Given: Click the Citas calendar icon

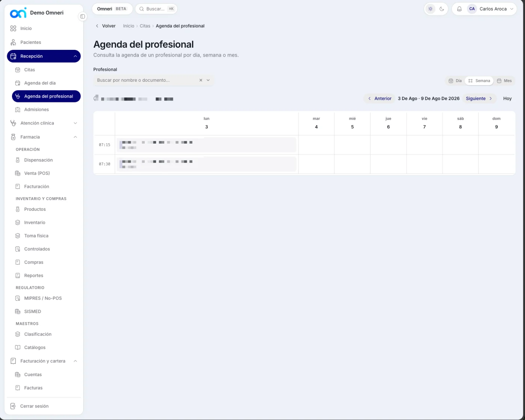Looking at the screenshot, I should 18,70.
